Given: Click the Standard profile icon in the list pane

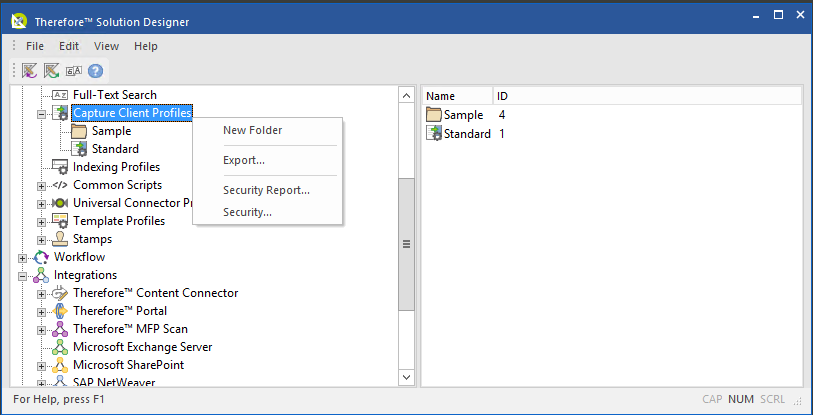Looking at the screenshot, I should (433, 133).
